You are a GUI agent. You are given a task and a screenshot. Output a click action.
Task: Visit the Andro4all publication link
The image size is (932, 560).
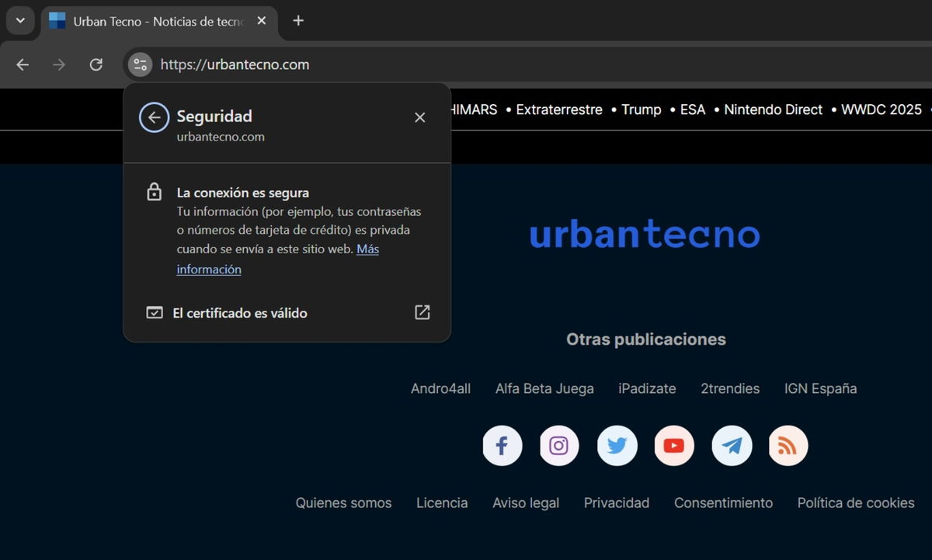pos(440,388)
